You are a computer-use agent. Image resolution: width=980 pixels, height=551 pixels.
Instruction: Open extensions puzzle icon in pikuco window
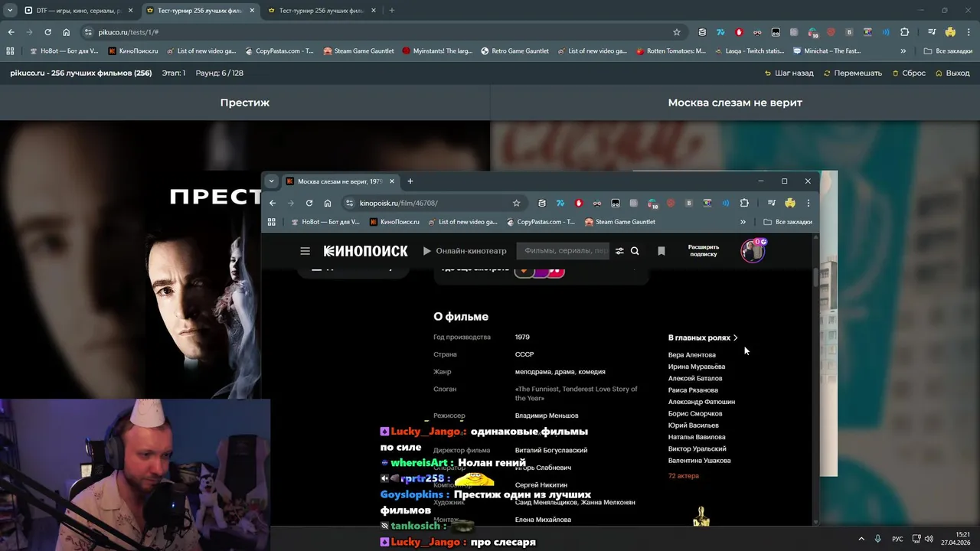coord(904,32)
